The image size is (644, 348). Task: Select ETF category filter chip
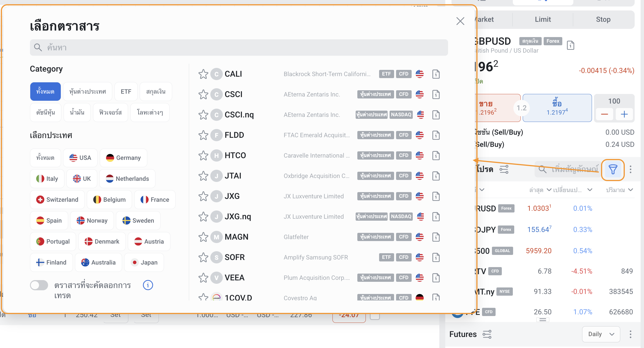(x=126, y=92)
